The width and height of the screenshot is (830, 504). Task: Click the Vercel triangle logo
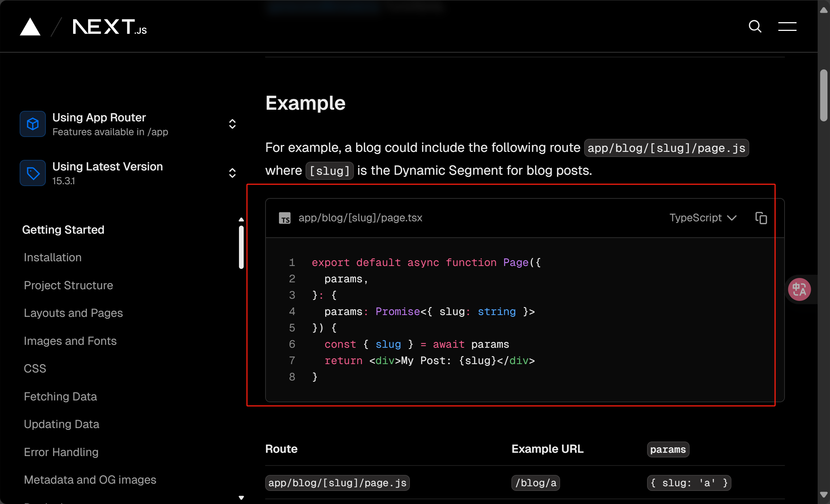[x=30, y=27]
